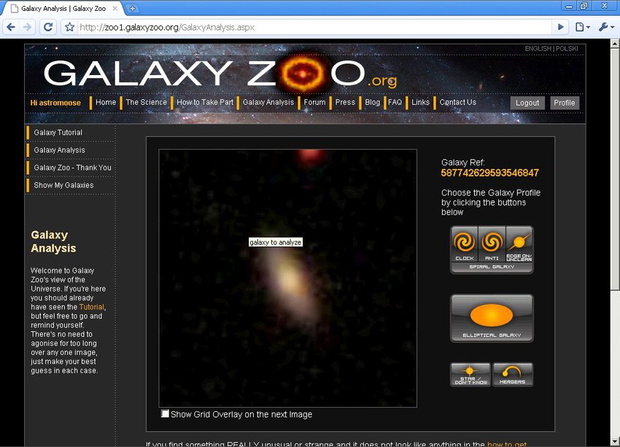The height and width of the screenshot is (447, 620).
Task: Classify as anti-clockwise spiral galaxy
Action: point(492,244)
